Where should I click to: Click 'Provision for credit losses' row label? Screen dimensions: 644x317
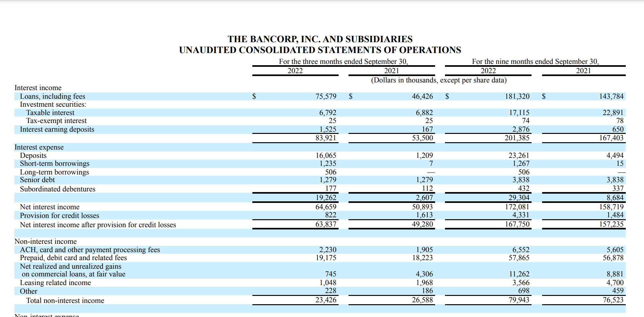(59, 215)
